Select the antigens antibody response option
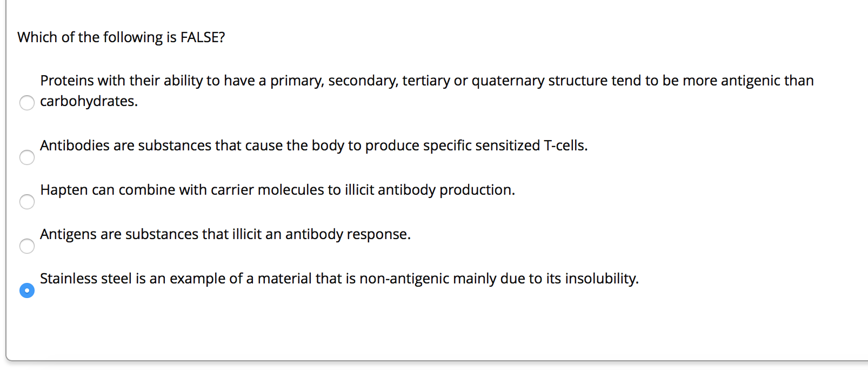Screen dimensions: 868x370 tap(27, 246)
